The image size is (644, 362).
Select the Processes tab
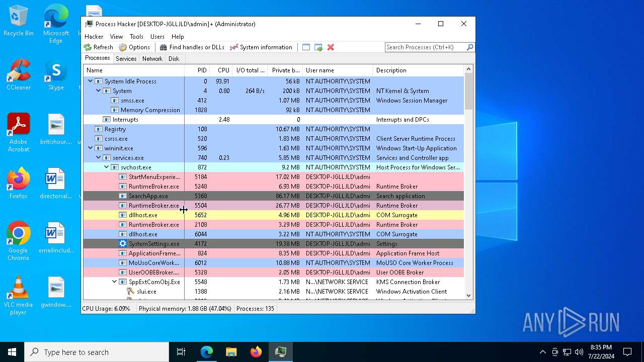[98, 58]
